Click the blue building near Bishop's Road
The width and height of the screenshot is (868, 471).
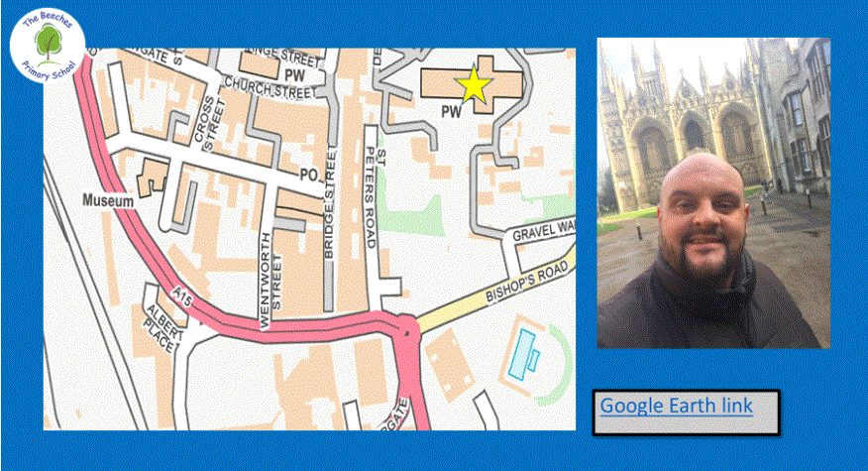522,355
